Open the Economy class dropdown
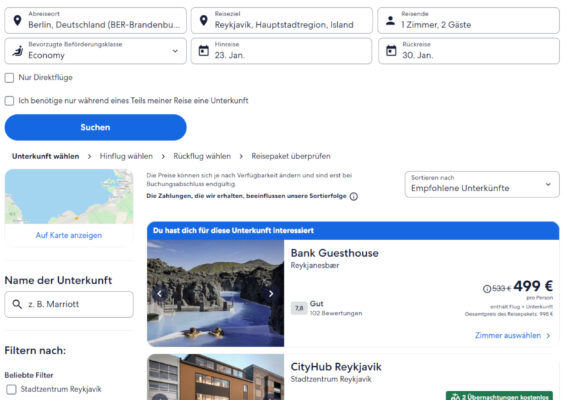The image size is (567, 400). pyautogui.click(x=95, y=51)
